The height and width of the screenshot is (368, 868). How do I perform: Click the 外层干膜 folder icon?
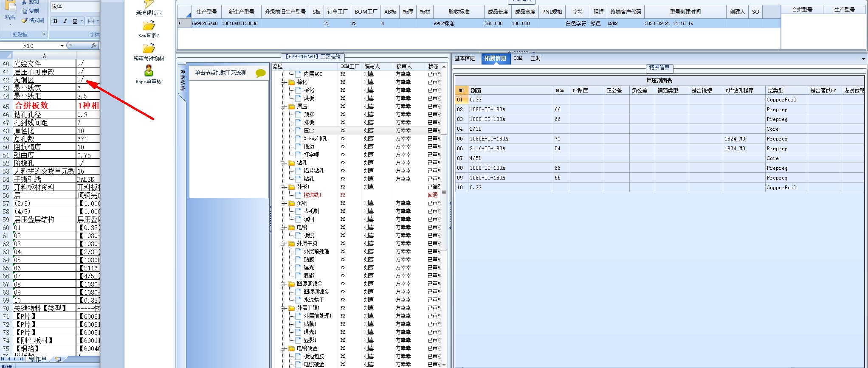pos(291,244)
